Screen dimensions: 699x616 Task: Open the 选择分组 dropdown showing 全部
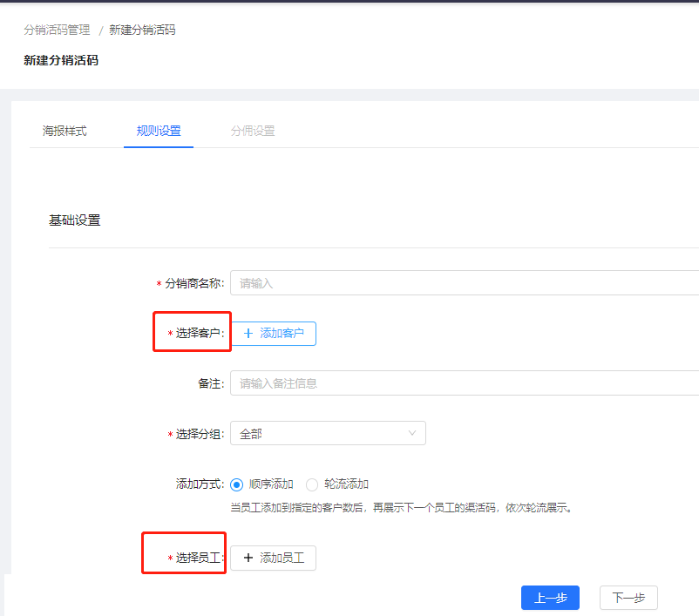(328, 433)
